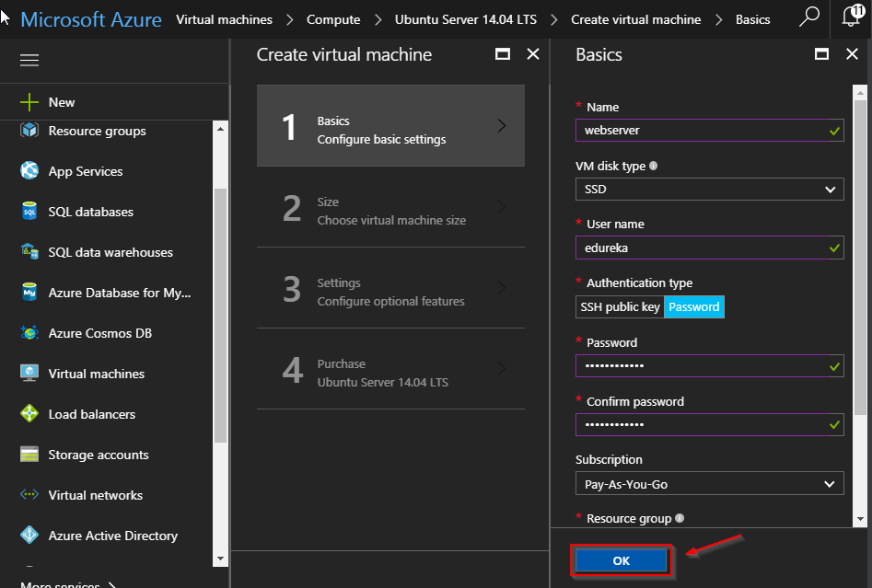Maximize the Basics blade
The height and width of the screenshot is (588, 872).
click(821, 54)
